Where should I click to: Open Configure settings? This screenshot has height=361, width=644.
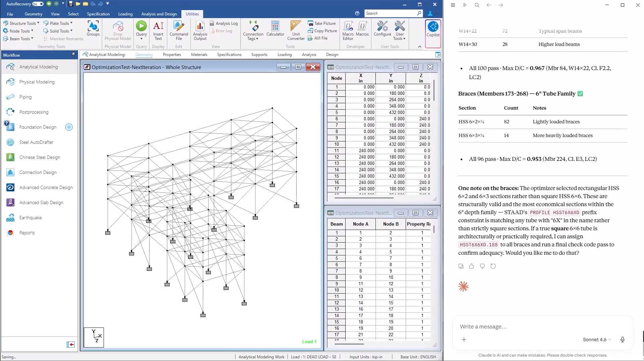pyautogui.click(x=382, y=28)
